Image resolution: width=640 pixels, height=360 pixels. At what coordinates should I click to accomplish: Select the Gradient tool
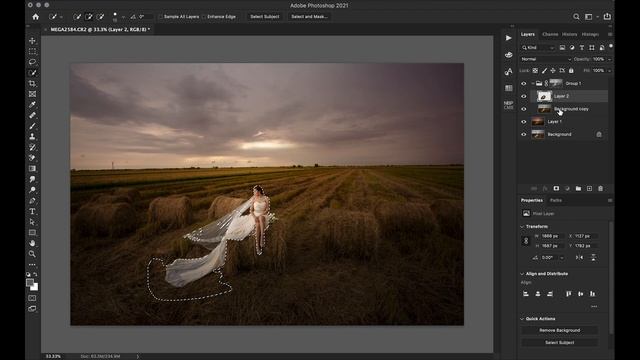pos(32,169)
